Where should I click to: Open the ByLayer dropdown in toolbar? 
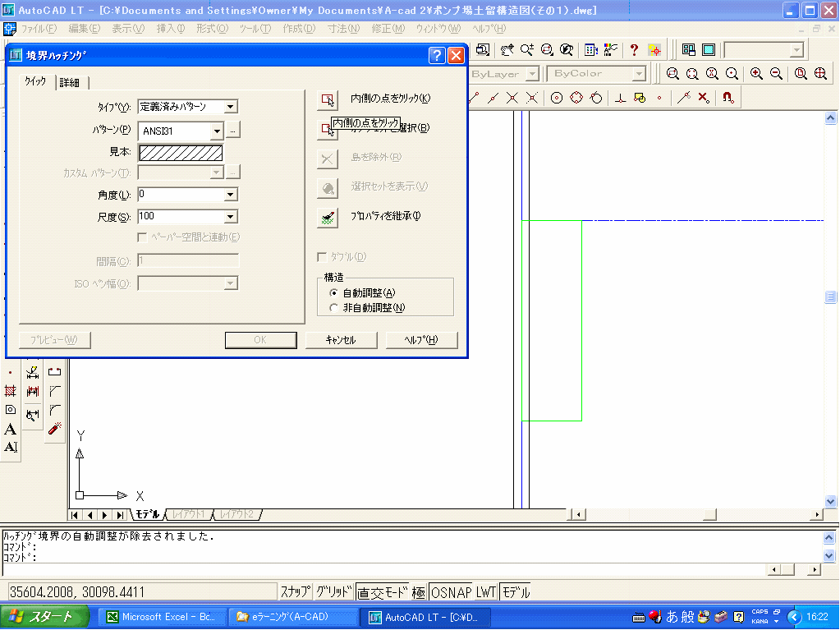point(531,73)
